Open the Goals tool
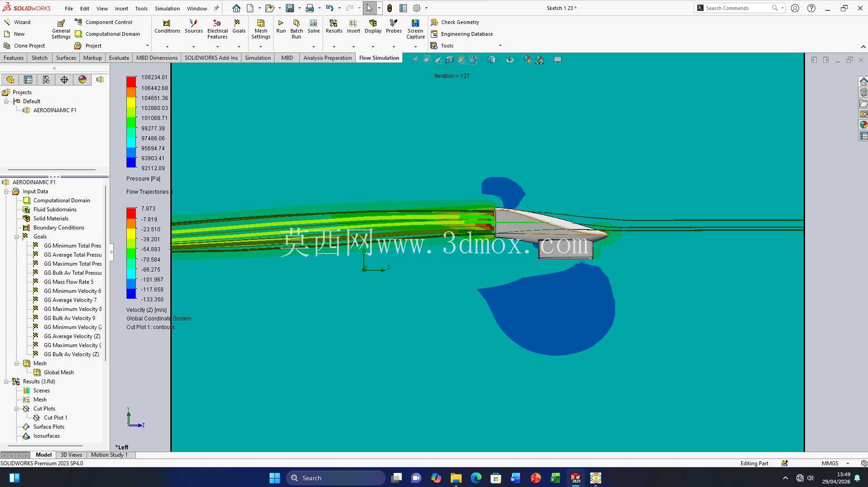 239,26
